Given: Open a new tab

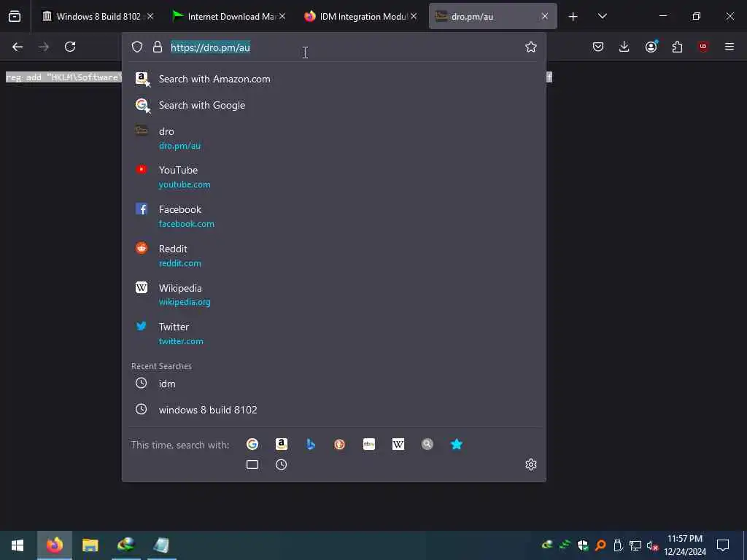Looking at the screenshot, I should [x=573, y=17].
